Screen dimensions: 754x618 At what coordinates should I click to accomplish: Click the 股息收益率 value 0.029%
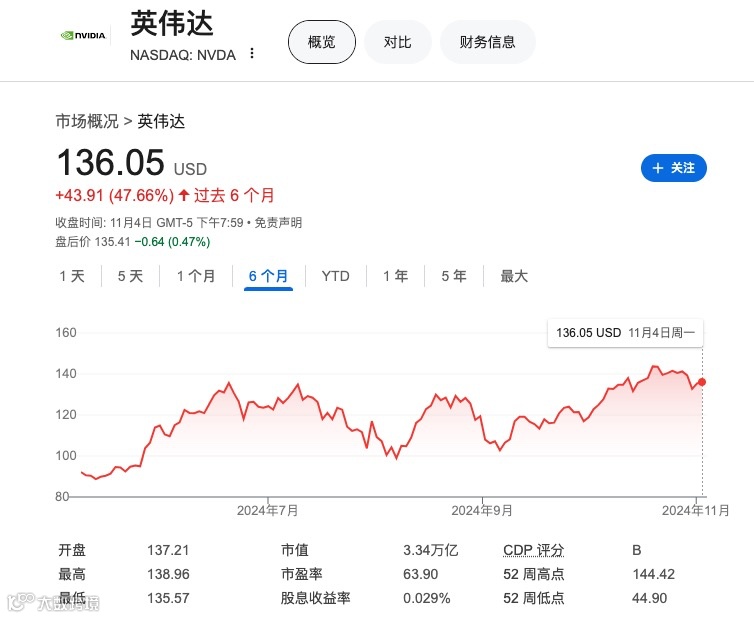[x=427, y=598]
